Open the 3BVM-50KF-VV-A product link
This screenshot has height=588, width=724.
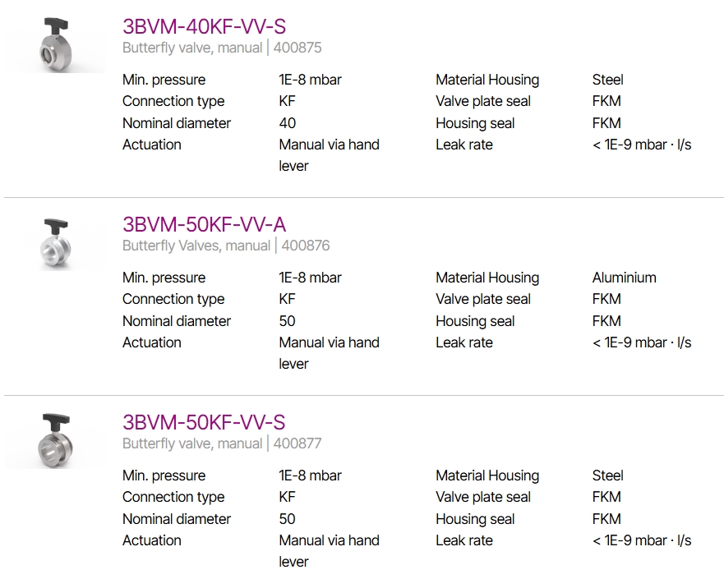pos(204,224)
